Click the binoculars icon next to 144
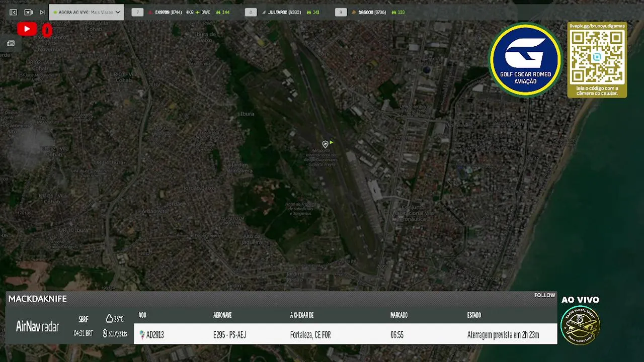Viewport: 644px width, 362px height. pos(218,12)
